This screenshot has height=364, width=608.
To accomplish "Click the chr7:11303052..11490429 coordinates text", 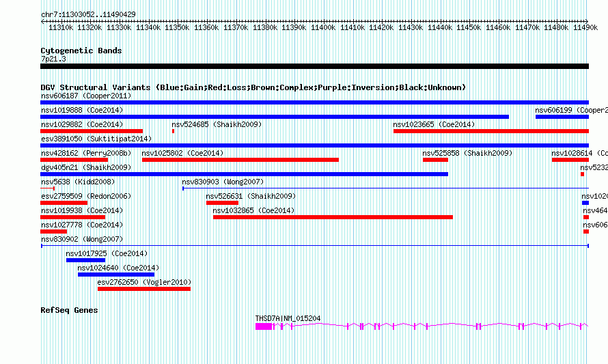I will tap(88, 14).
